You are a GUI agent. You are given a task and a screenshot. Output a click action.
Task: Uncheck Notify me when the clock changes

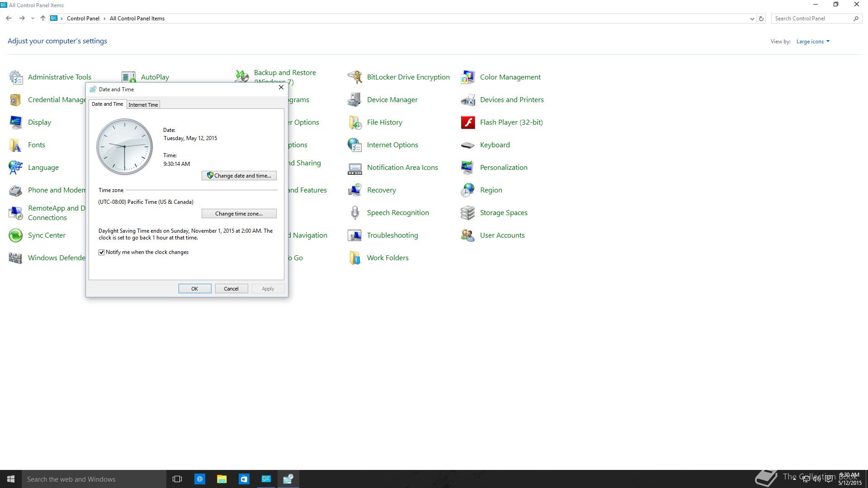tap(102, 253)
